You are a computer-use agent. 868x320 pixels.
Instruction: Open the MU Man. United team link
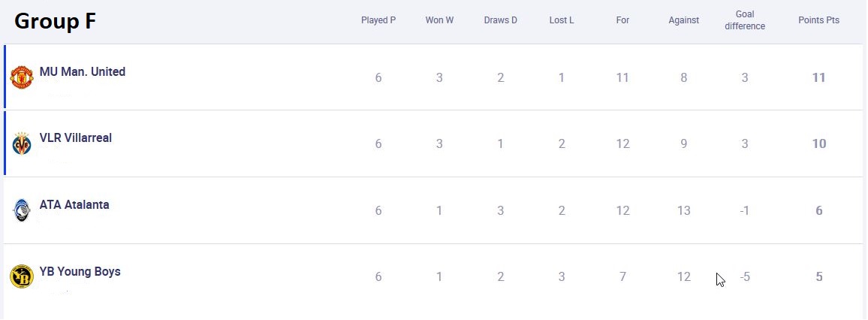coord(83,71)
